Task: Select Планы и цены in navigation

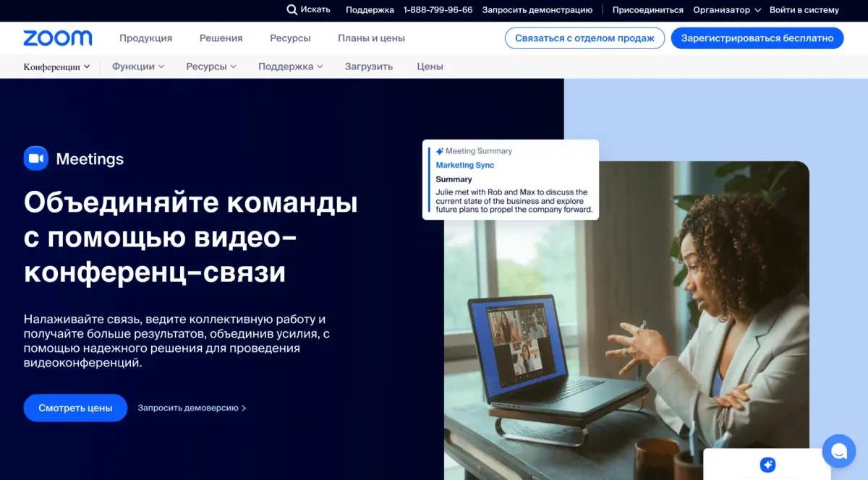Action: [371, 38]
